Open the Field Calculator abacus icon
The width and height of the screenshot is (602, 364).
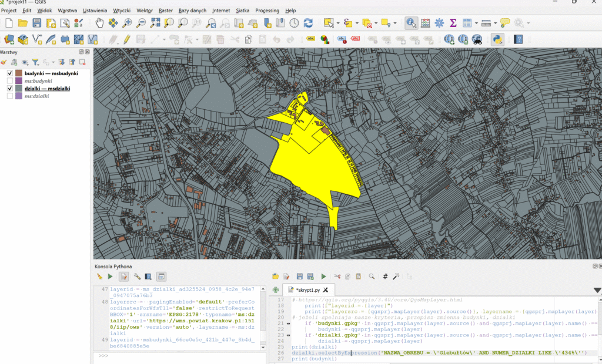tap(425, 23)
